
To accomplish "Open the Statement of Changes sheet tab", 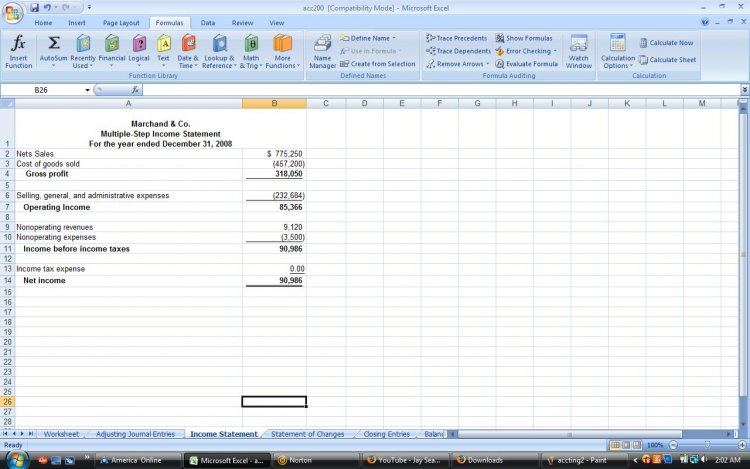I will pyautogui.click(x=307, y=434).
